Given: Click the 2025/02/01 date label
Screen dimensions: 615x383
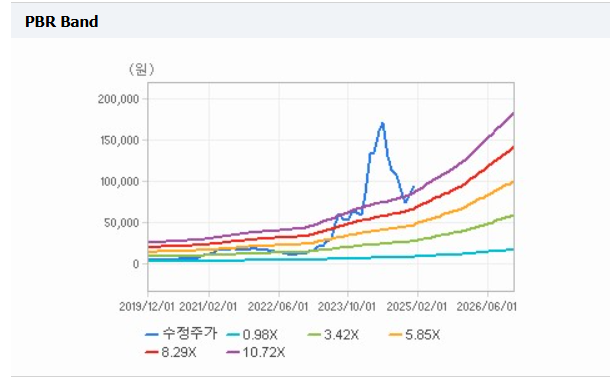Looking at the screenshot, I should 417,306.
